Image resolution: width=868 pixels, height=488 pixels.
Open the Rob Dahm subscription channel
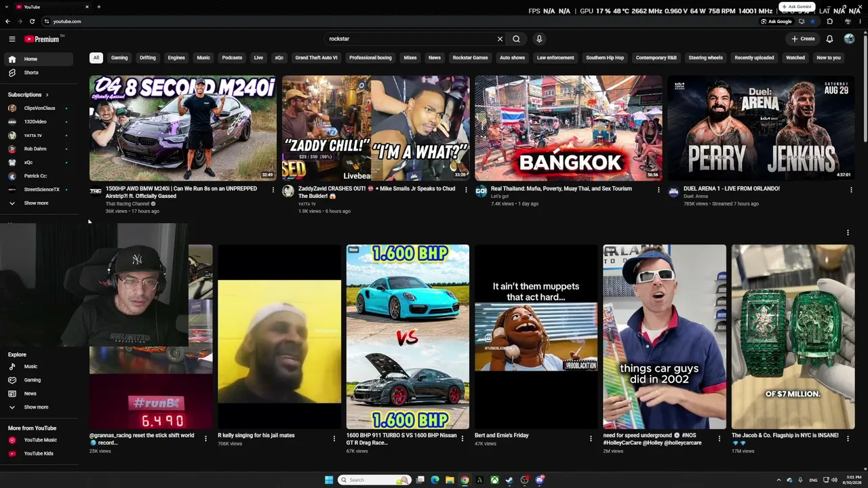[x=38, y=149]
